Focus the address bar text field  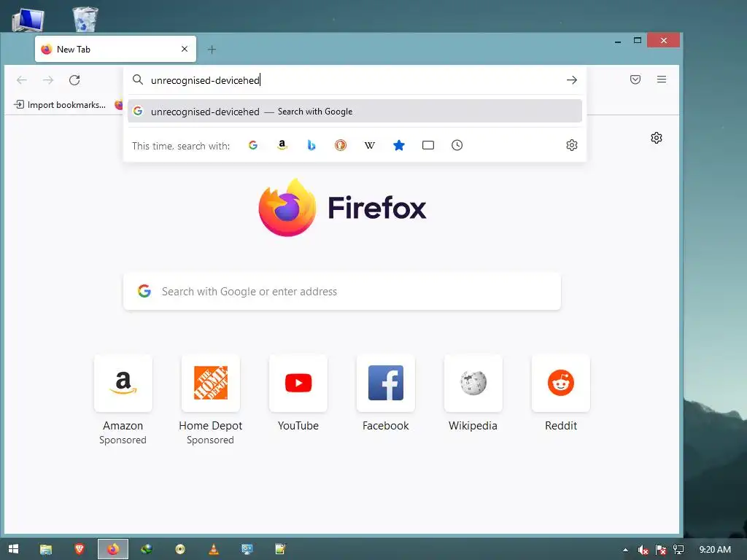coord(355,80)
